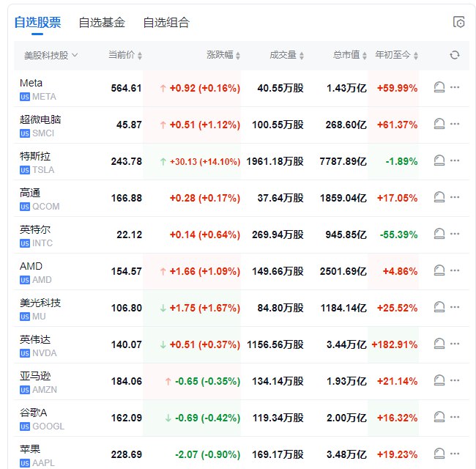Image resolution: width=476 pixels, height=469 pixels.
Task: Open more options for NVDA row
Action: (x=455, y=344)
